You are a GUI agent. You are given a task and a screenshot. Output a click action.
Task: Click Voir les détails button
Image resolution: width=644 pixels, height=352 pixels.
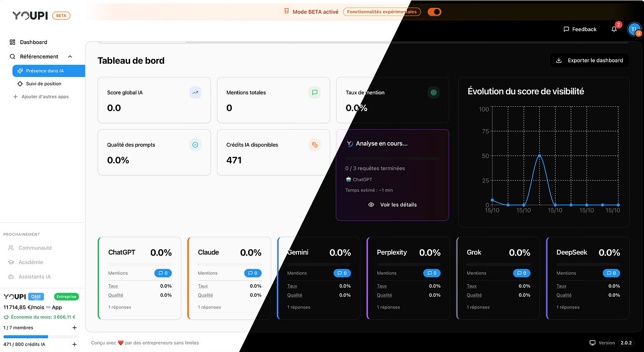392,205
